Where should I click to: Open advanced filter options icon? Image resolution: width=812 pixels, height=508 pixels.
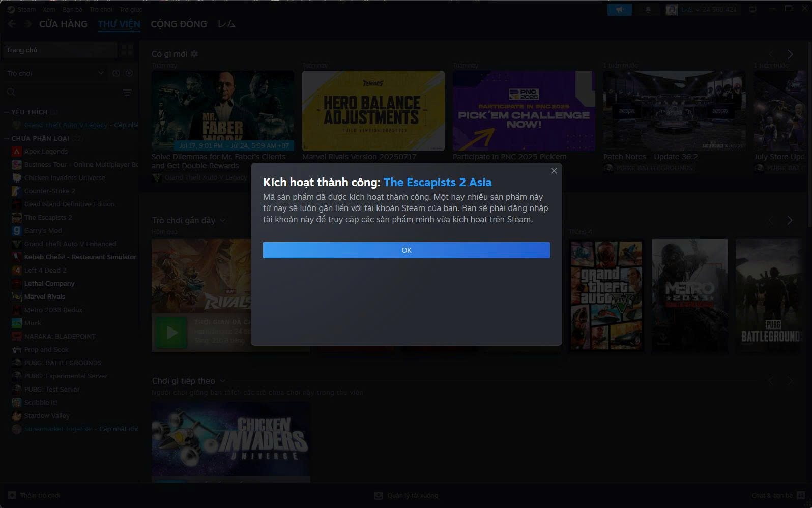[x=127, y=93]
